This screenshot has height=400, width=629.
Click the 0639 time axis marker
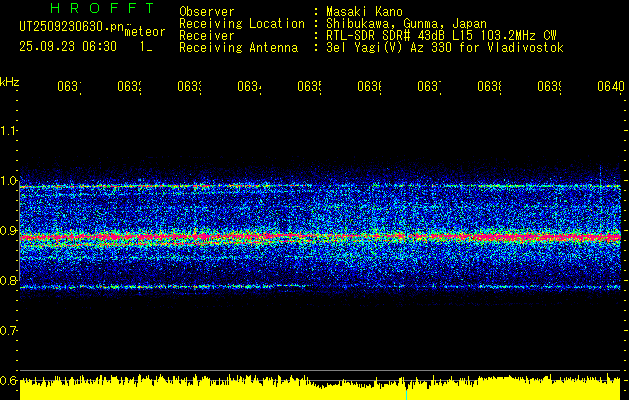(550, 87)
